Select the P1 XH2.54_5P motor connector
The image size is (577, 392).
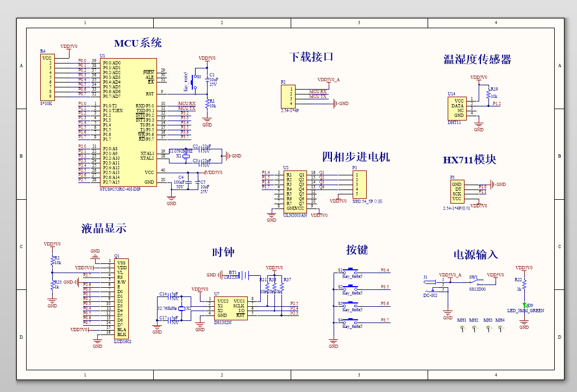coord(360,185)
